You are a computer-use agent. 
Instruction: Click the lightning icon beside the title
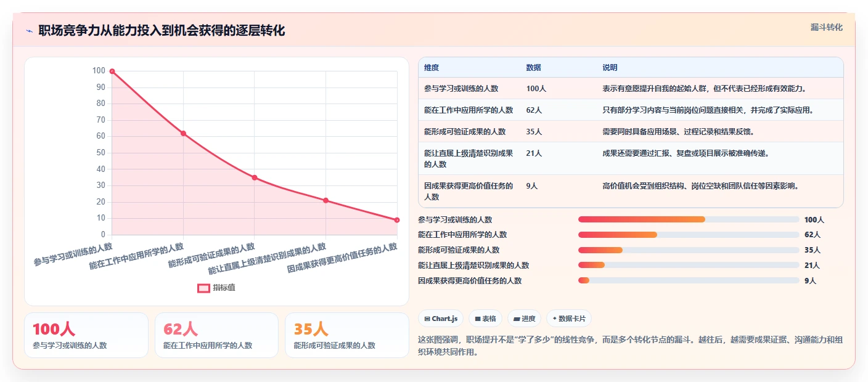(29, 31)
